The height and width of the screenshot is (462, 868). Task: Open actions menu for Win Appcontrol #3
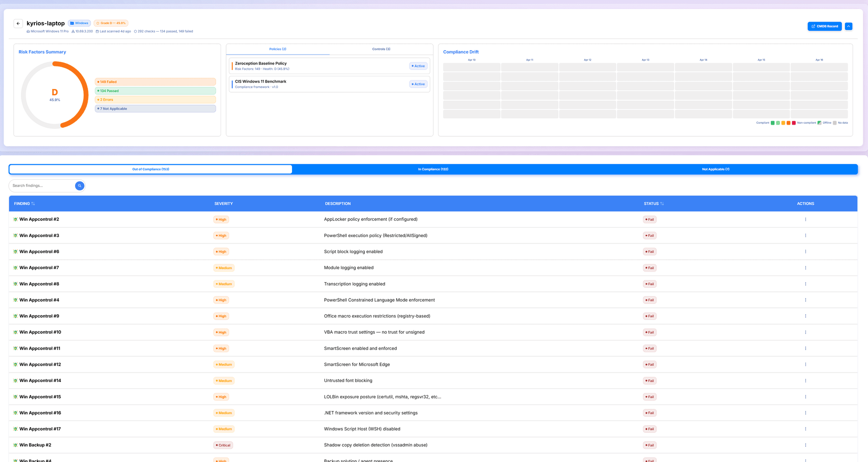click(x=805, y=236)
